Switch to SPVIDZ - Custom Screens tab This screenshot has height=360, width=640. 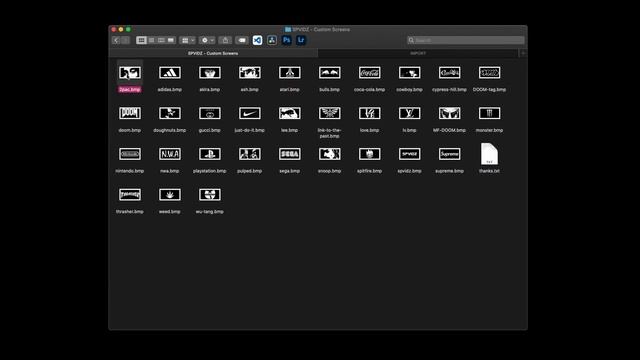click(x=213, y=53)
